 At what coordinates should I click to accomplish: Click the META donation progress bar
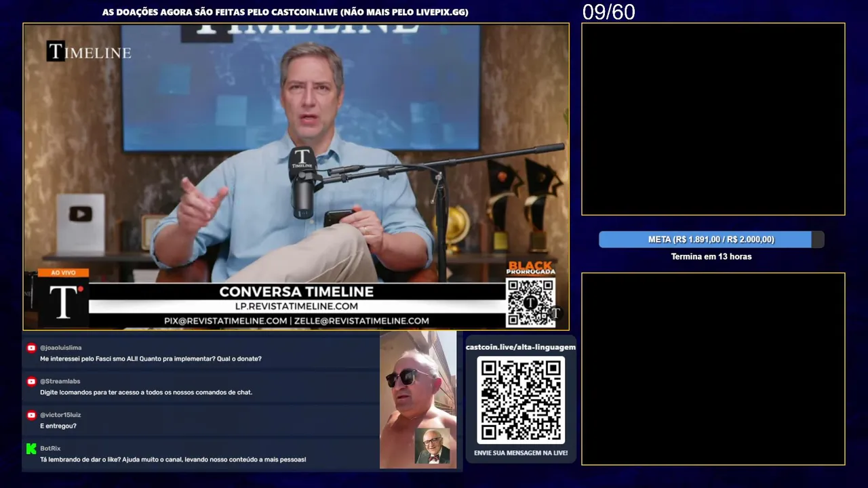click(711, 239)
